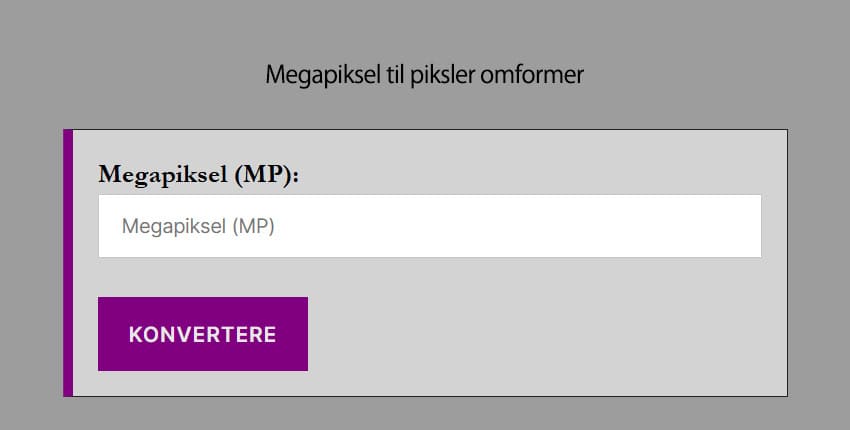Viewport: 850px width, 430px height.
Task: Click the "Megapiksel til piksler omformer" heading
Action: [424, 75]
